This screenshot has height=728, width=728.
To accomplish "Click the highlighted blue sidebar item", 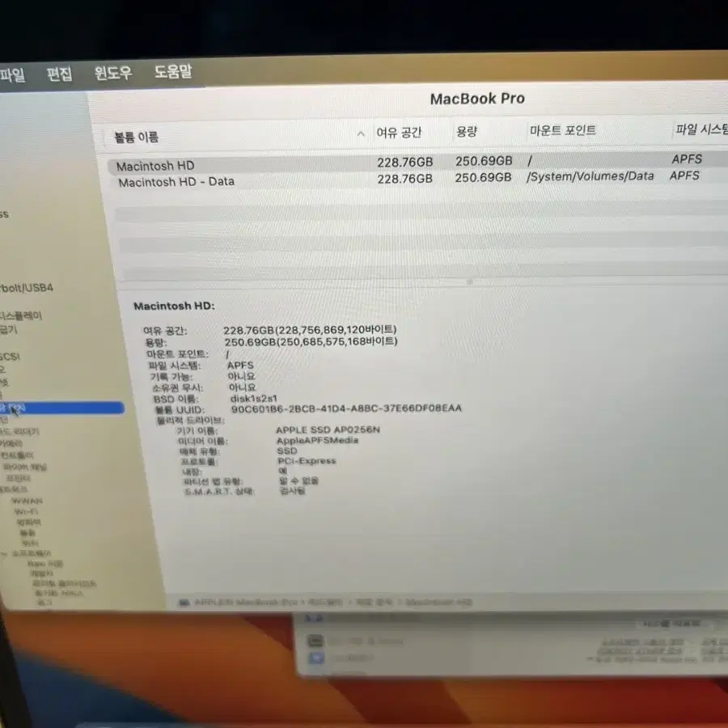I will (x=62, y=408).
